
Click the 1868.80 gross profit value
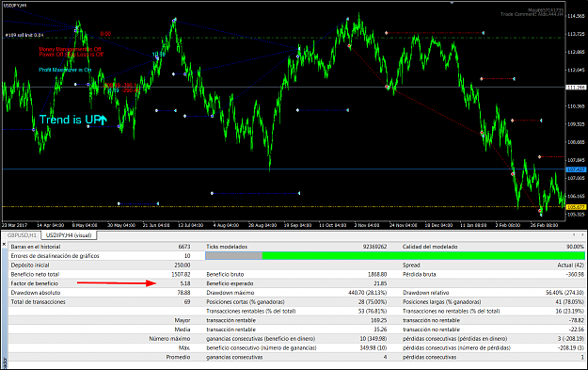click(x=377, y=274)
